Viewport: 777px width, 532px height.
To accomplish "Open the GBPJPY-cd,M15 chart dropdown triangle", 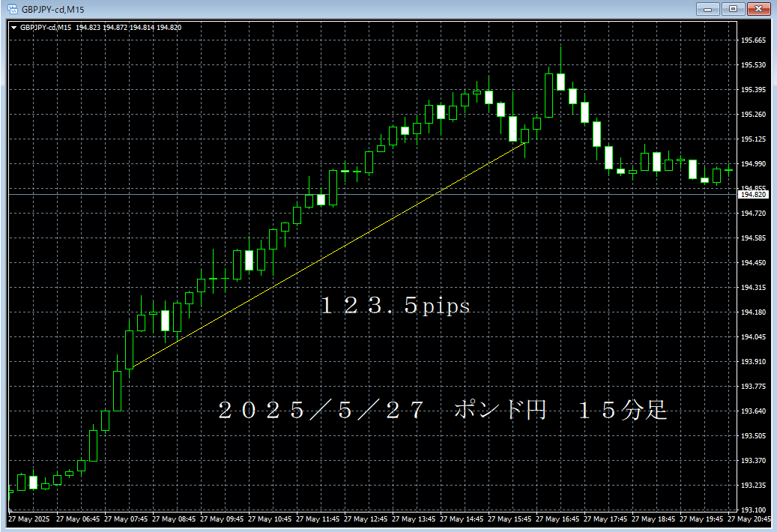I will (13, 28).
